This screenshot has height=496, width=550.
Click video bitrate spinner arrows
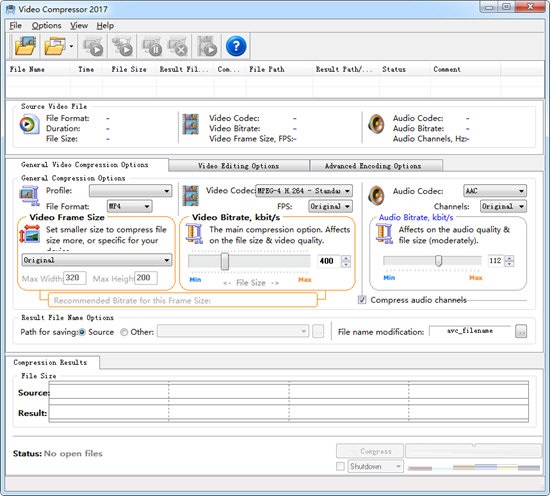point(346,261)
